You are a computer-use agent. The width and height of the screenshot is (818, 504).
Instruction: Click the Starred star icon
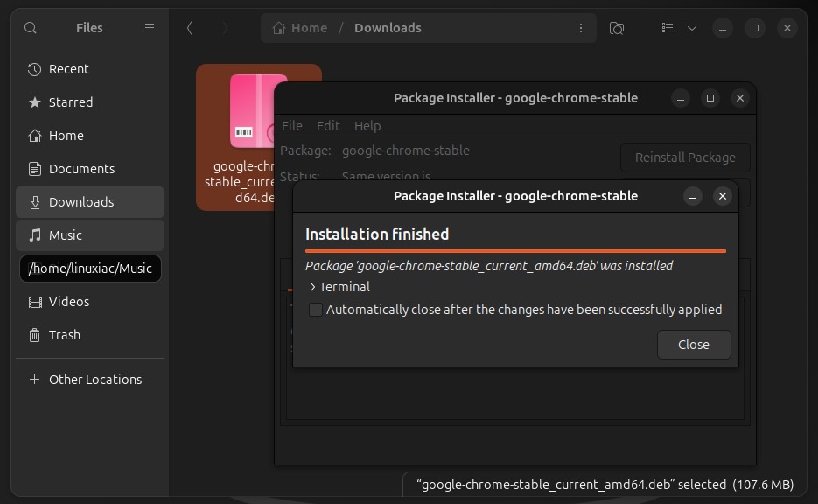34,102
